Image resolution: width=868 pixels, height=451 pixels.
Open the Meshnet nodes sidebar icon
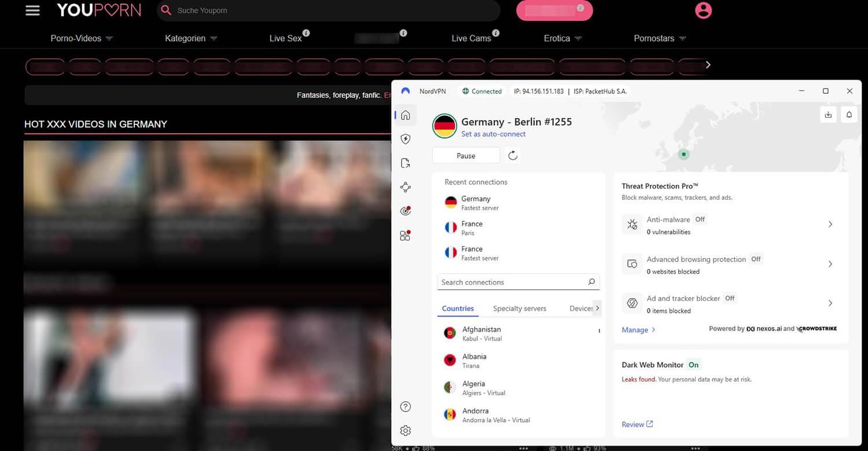point(406,187)
